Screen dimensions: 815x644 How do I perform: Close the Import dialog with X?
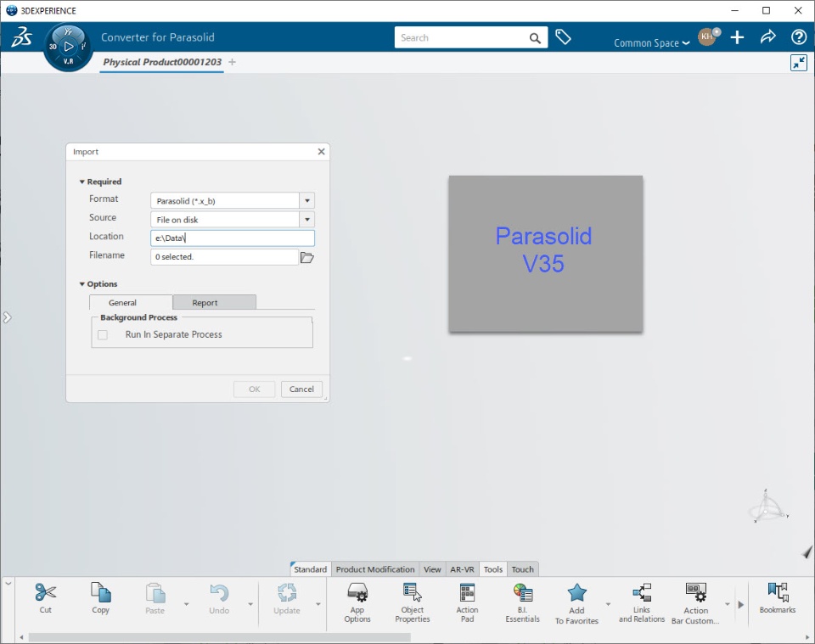[x=321, y=152]
